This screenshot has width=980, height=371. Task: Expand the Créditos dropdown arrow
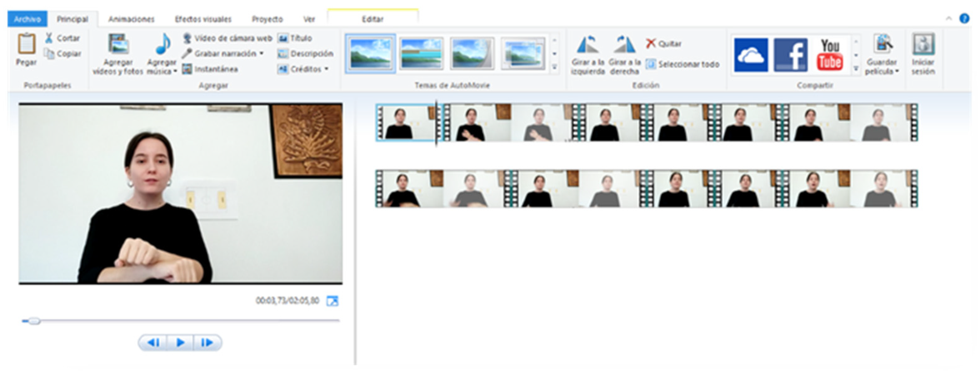click(327, 69)
